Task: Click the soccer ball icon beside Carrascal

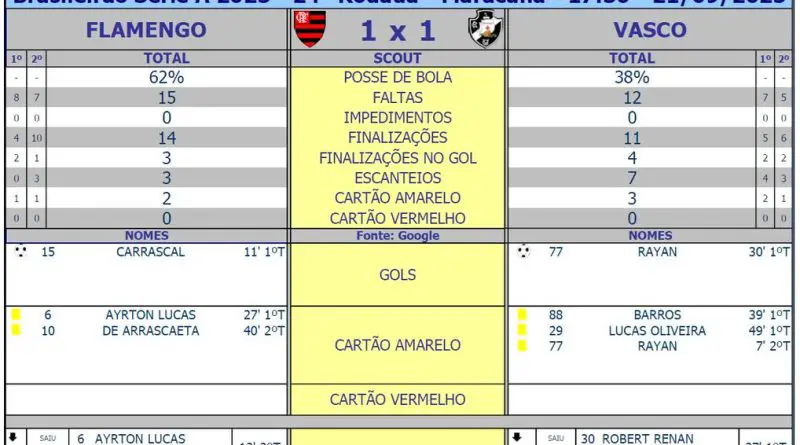Action: point(20,251)
